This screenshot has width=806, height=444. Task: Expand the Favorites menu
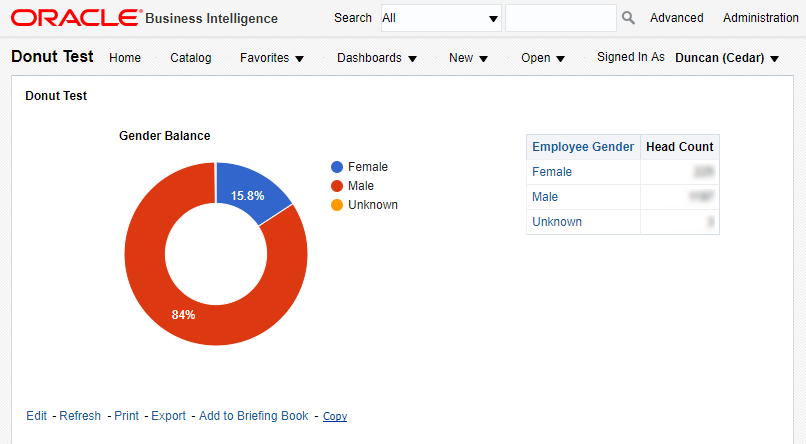coord(271,58)
